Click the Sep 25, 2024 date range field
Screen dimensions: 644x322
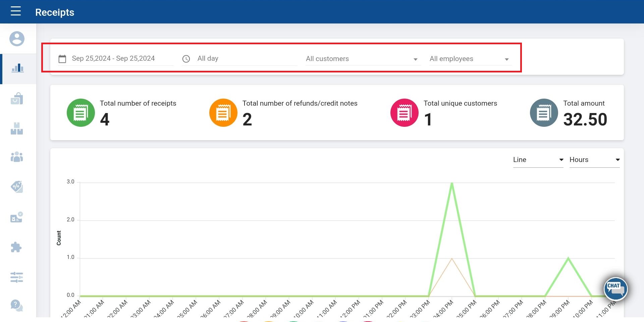click(x=113, y=59)
